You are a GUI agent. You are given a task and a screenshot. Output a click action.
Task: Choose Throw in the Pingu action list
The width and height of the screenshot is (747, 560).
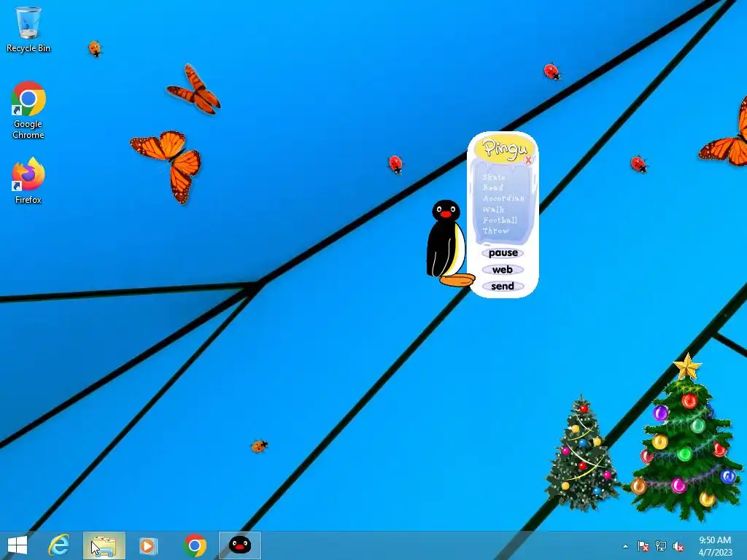[495, 230]
